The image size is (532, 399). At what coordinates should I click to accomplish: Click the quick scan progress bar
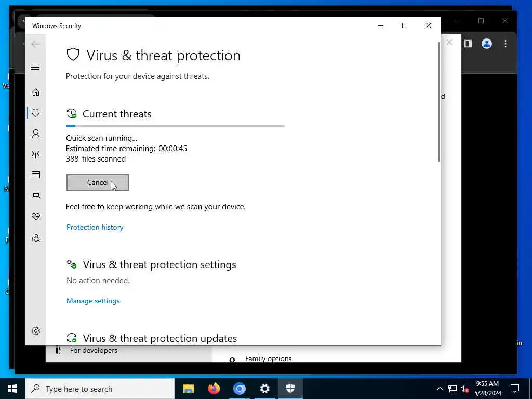pyautogui.click(x=176, y=126)
